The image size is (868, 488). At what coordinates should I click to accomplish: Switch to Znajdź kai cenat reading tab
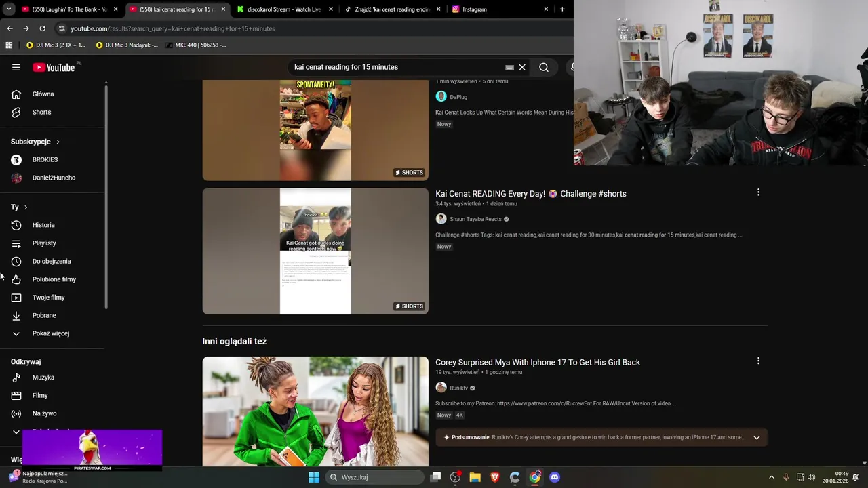tap(393, 9)
